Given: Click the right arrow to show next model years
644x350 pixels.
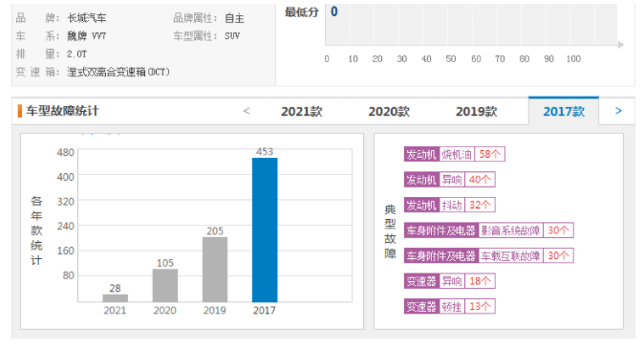Looking at the screenshot, I should click(618, 111).
